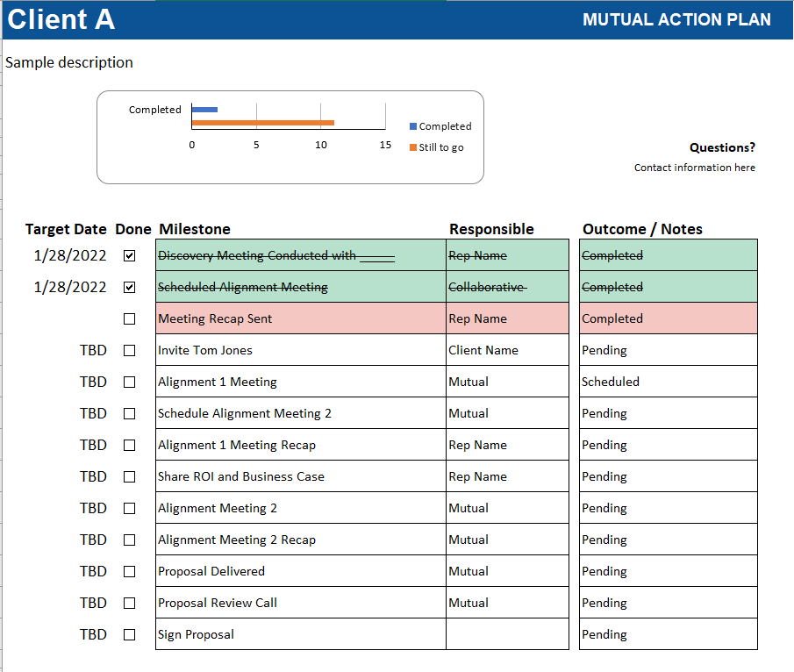Select Pending outcome for Invite Tom Jones
The image size is (794, 672).
(x=669, y=350)
